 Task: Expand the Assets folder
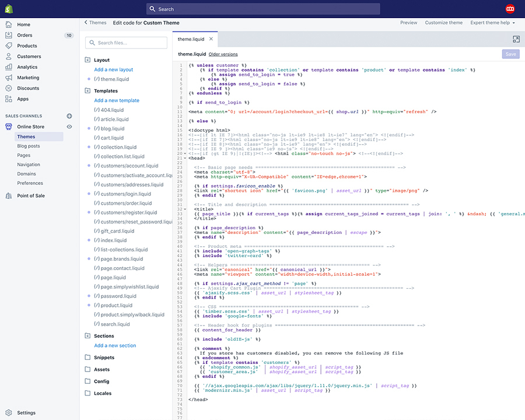(88, 369)
